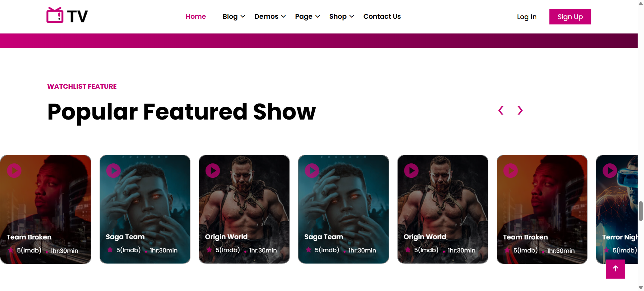The height and width of the screenshot is (291, 644).
Task: Go to previous carousel slide arrow
Action: pos(501,111)
